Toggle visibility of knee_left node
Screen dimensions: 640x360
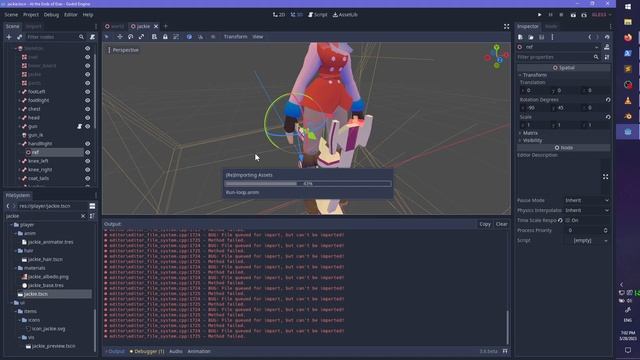point(87,161)
